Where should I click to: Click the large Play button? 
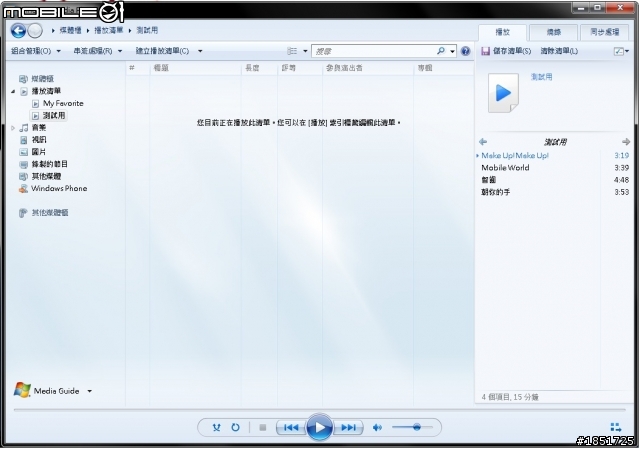click(319, 427)
